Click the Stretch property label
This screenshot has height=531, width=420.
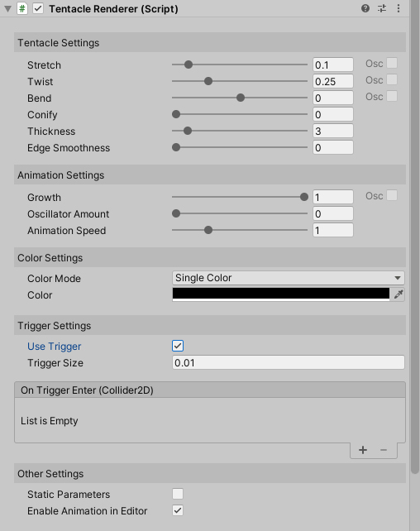pyautogui.click(x=45, y=65)
